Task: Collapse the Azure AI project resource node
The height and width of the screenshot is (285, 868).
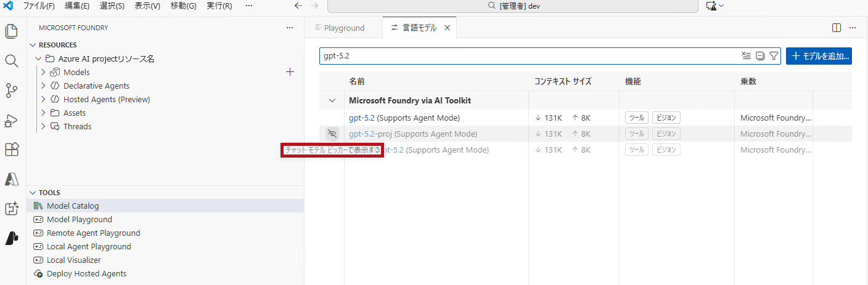Action: [x=38, y=58]
